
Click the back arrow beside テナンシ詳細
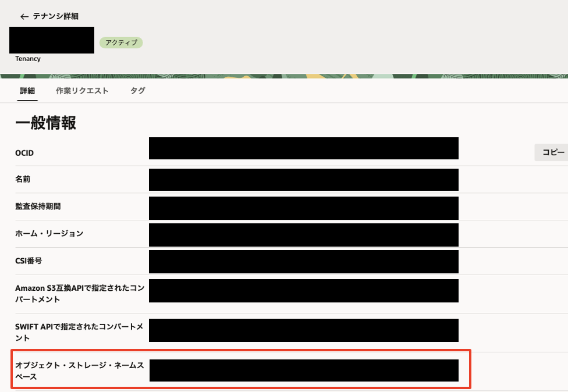click(23, 17)
